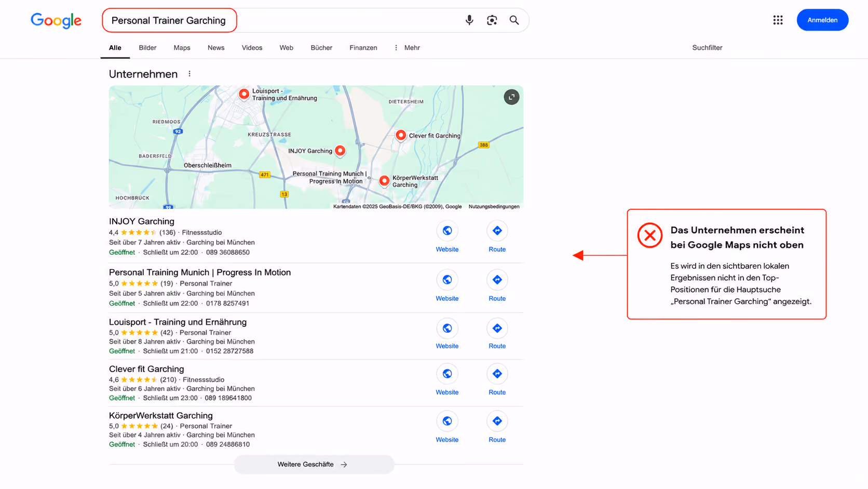This screenshot has width=868, height=489.
Task: Click phone number 0178 8257491
Action: (x=227, y=303)
